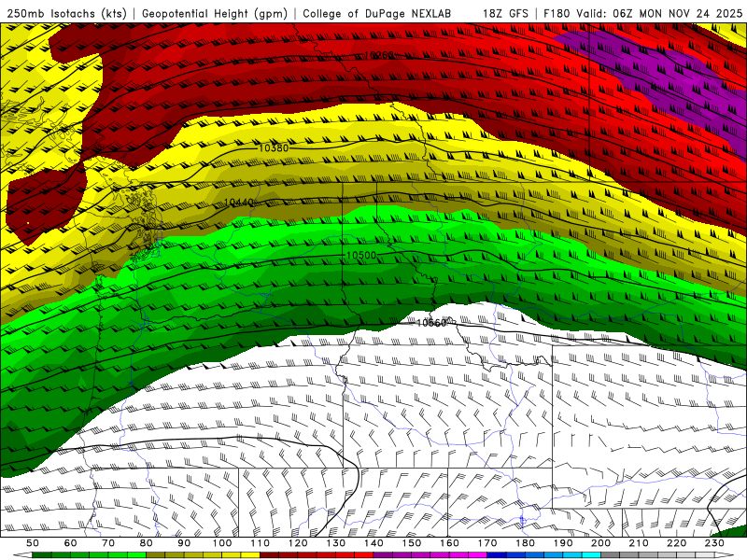Click the 230 kt colorbar label
The height and width of the screenshot is (560, 747).
click(x=714, y=543)
